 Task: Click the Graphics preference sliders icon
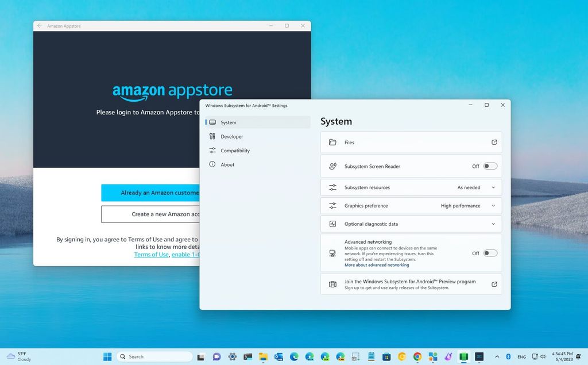point(333,205)
